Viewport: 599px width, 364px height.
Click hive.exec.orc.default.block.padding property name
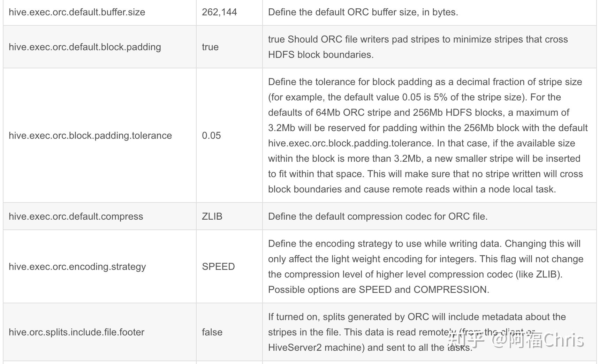[85, 47]
